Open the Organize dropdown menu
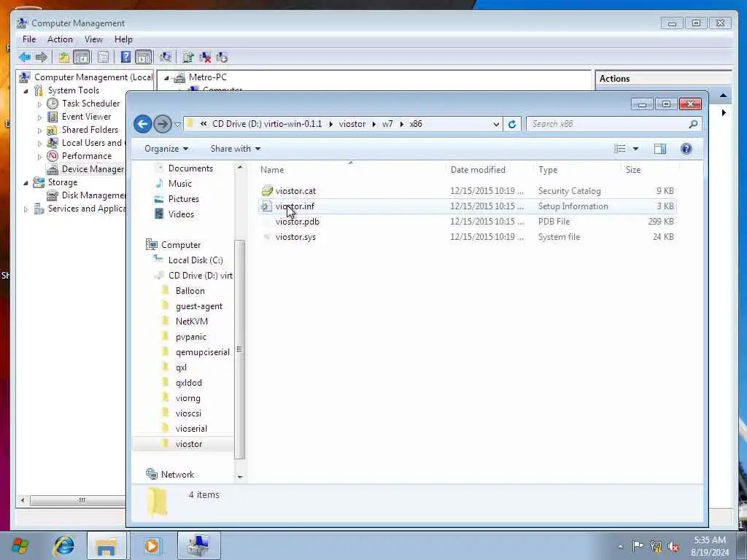Image resolution: width=747 pixels, height=560 pixels. (166, 149)
